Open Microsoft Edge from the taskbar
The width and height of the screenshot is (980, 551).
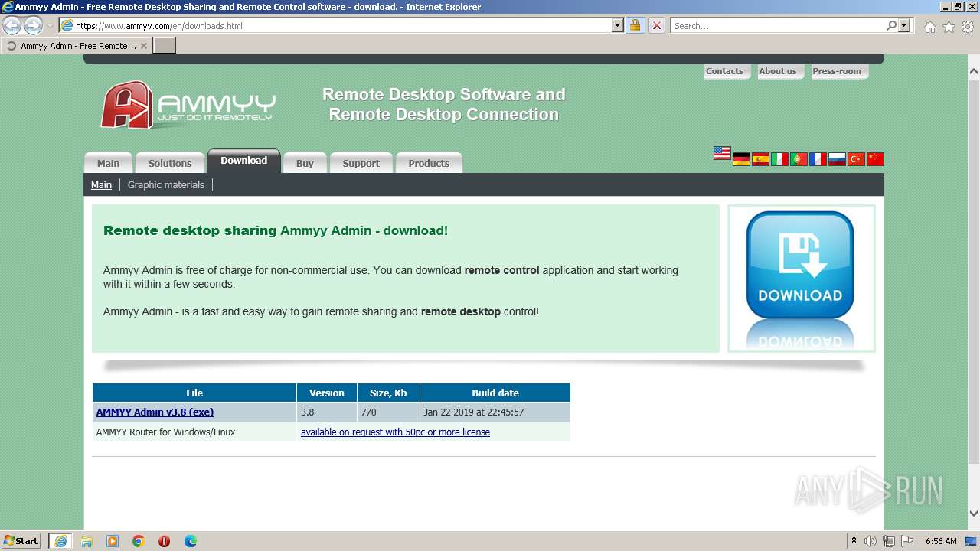191,541
